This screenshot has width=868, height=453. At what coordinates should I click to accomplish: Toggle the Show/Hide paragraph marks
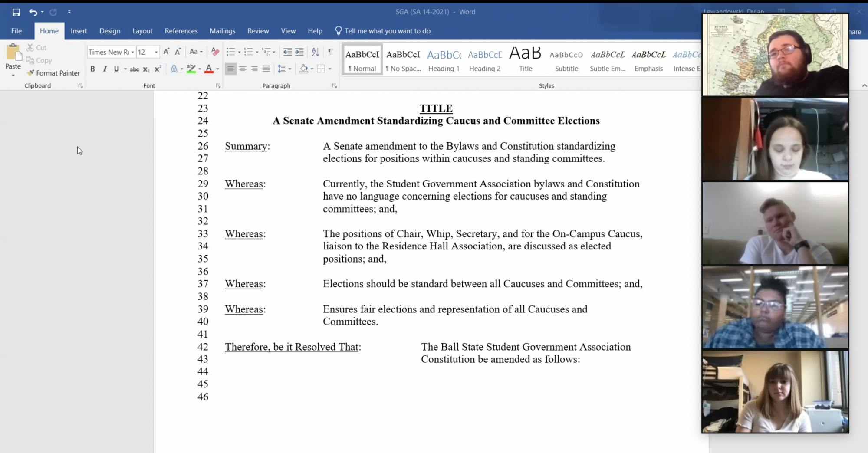click(330, 52)
